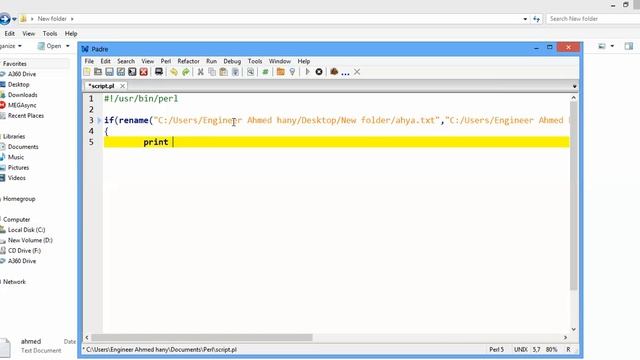This screenshot has width=640, height=360.
Task: Cut selection using the scissors icon
Action: (200, 72)
